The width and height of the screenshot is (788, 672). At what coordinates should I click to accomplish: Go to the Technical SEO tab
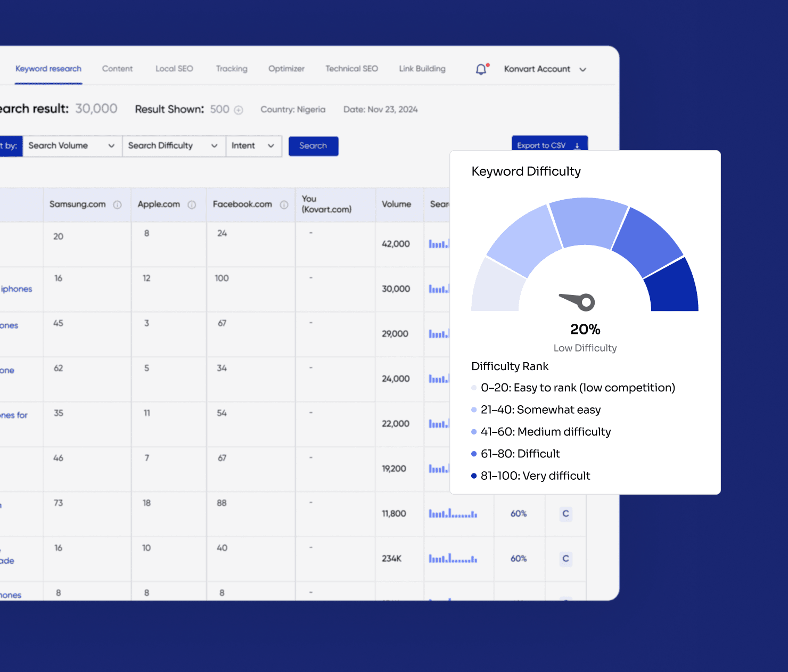point(351,69)
